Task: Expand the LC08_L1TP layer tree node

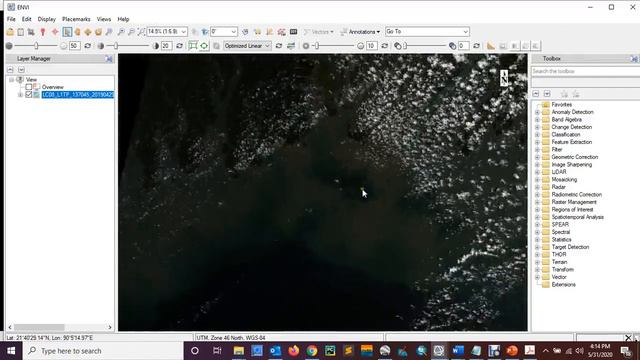Action: (x=20, y=95)
